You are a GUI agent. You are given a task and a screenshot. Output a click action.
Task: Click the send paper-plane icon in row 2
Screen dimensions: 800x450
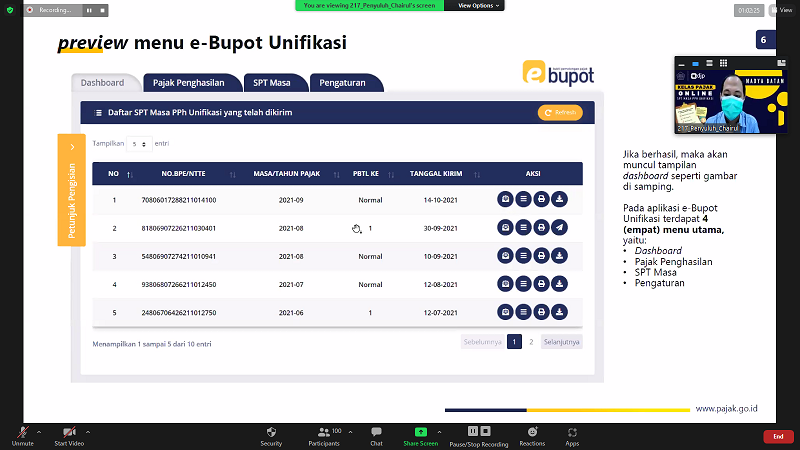(559, 228)
